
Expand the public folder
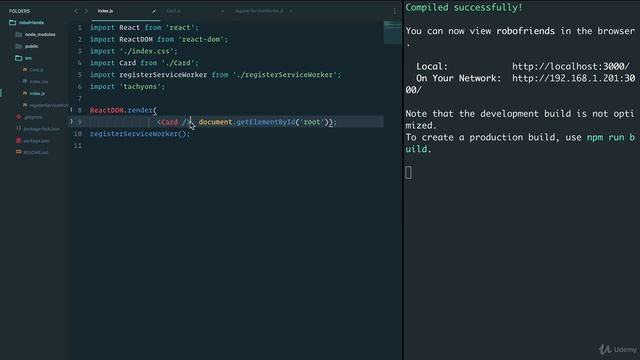[27, 46]
